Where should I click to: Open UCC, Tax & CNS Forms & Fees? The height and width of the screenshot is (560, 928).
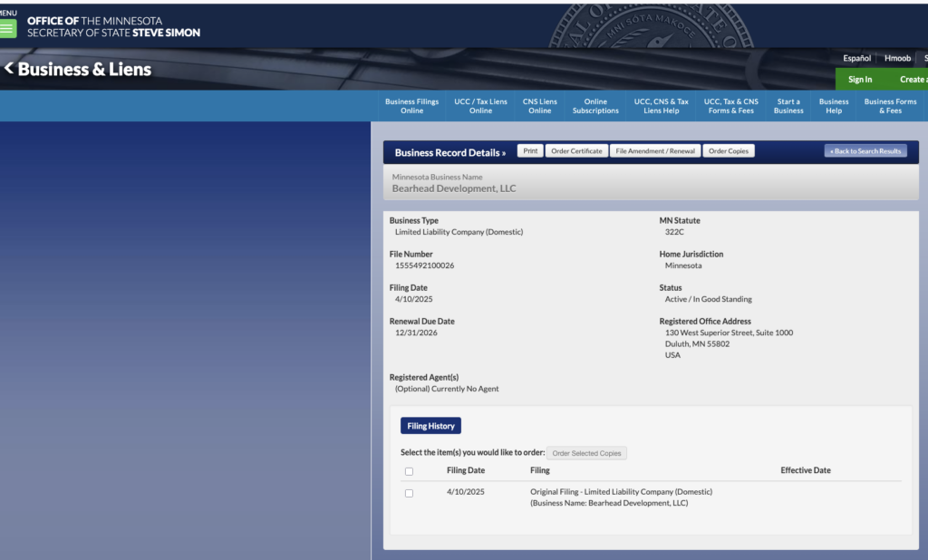(x=731, y=106)
